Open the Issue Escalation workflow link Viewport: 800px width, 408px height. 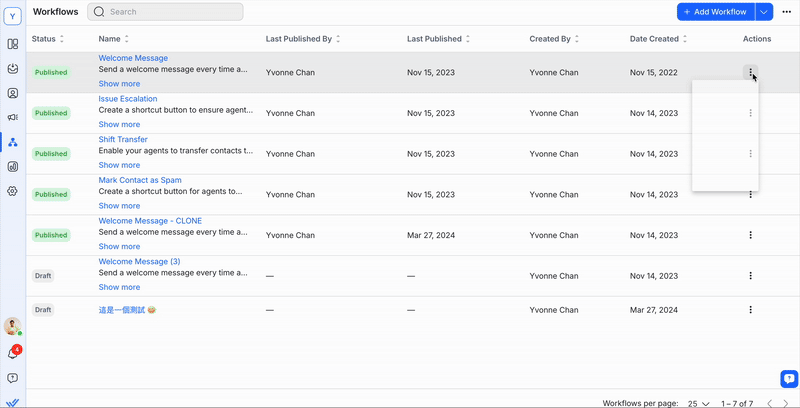(127, 99)
